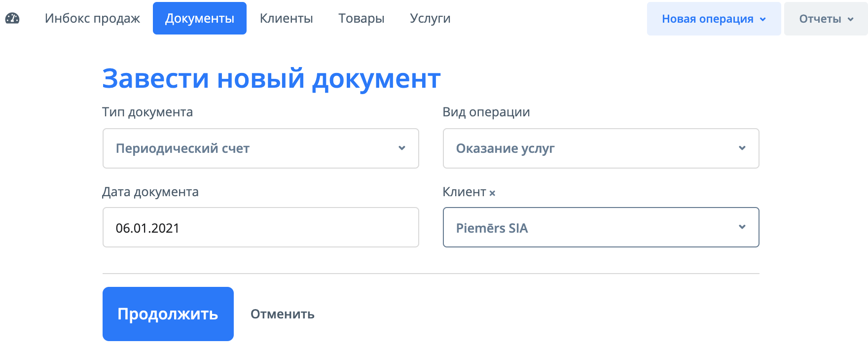Click the chevron in the Вид операции field
868x348 pixels.
pyautogui.click(x=743, y=148)
